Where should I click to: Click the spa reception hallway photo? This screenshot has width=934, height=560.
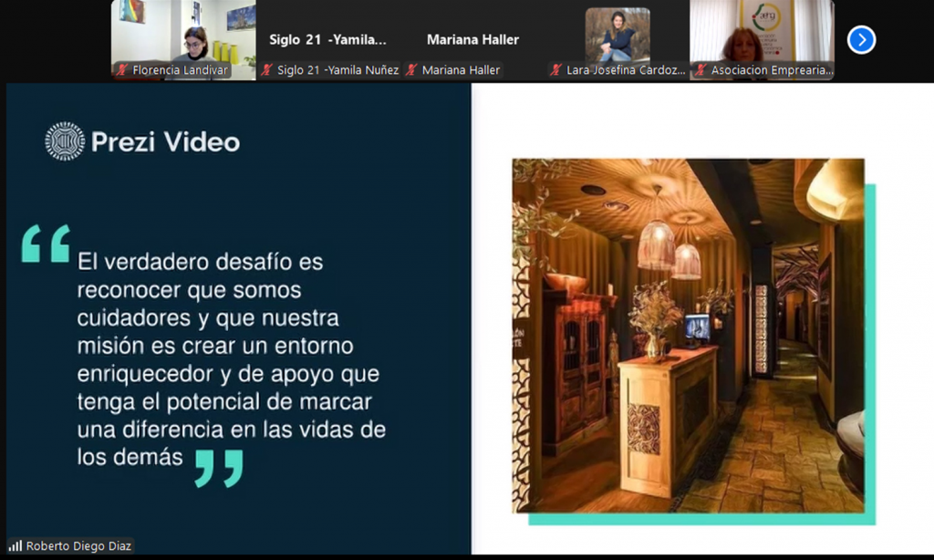pos(688,336)
